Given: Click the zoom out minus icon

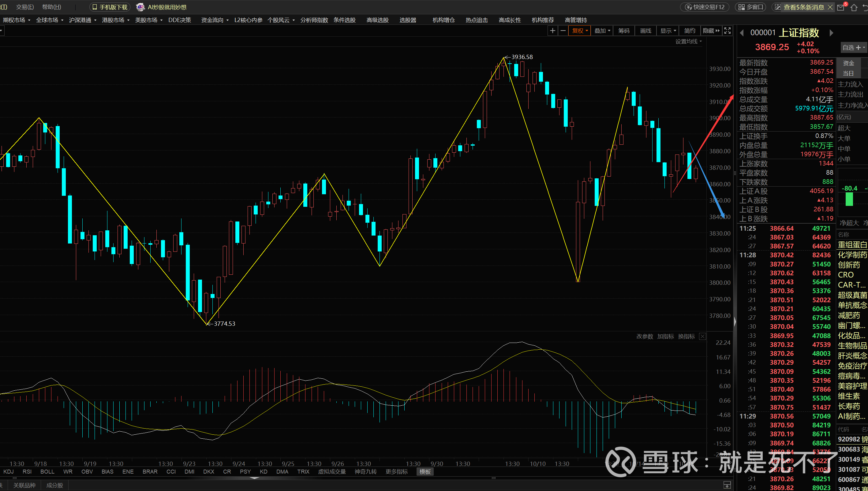Looking at the screenshot, I should tap(563, 31).
